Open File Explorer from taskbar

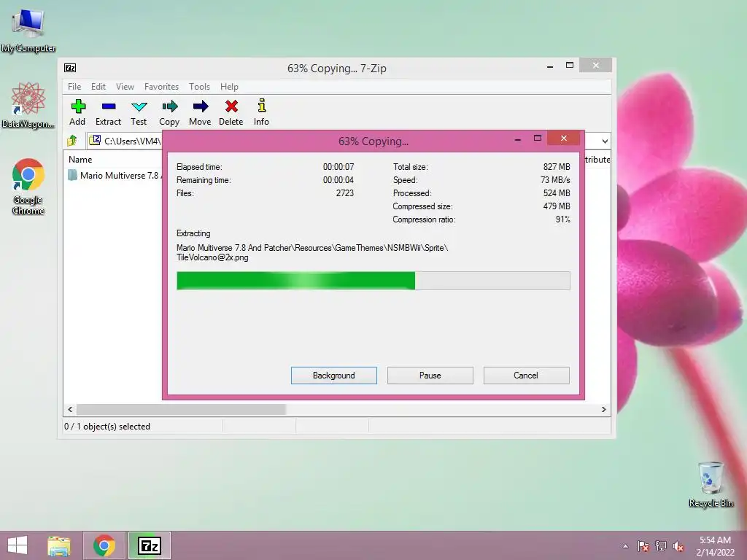click(58, 545)
